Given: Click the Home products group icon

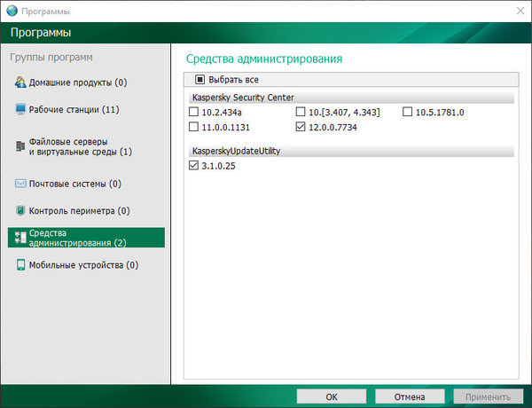Looking at the screenshot, I should pos(20,82).
